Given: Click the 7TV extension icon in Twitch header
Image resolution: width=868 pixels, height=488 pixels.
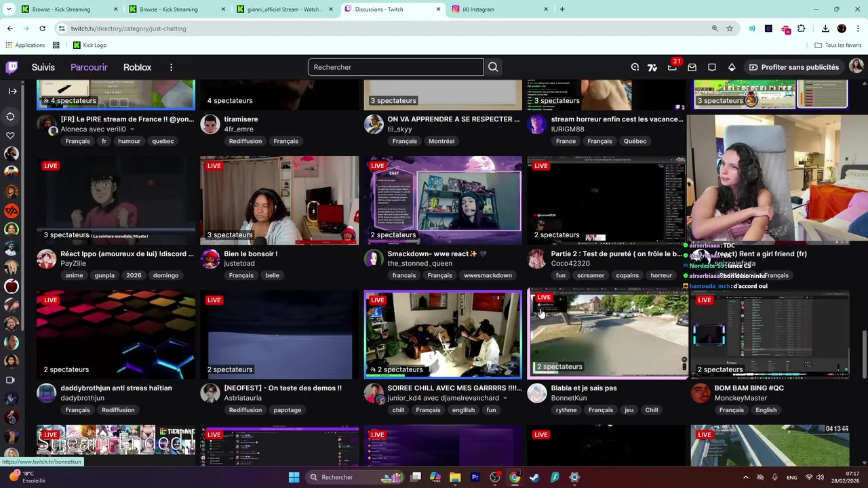Looking at the screenshot, I should tap(652, 67).
